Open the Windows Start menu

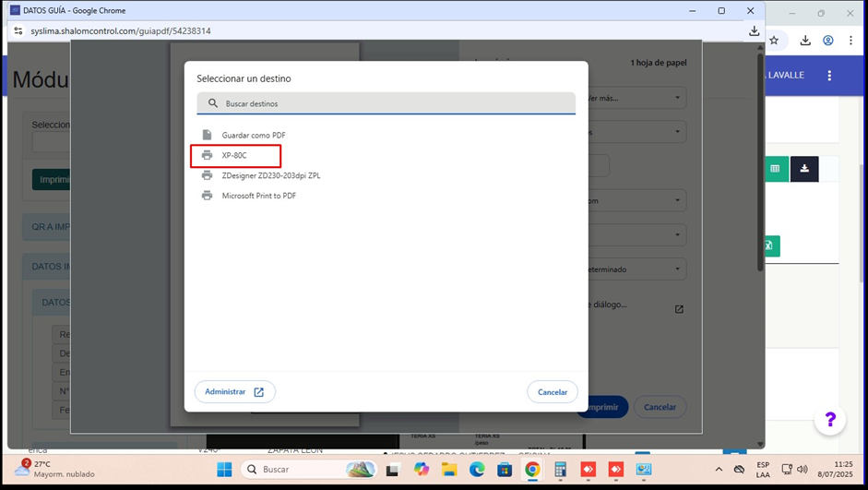pyautogui.click(x=224, y=470)
